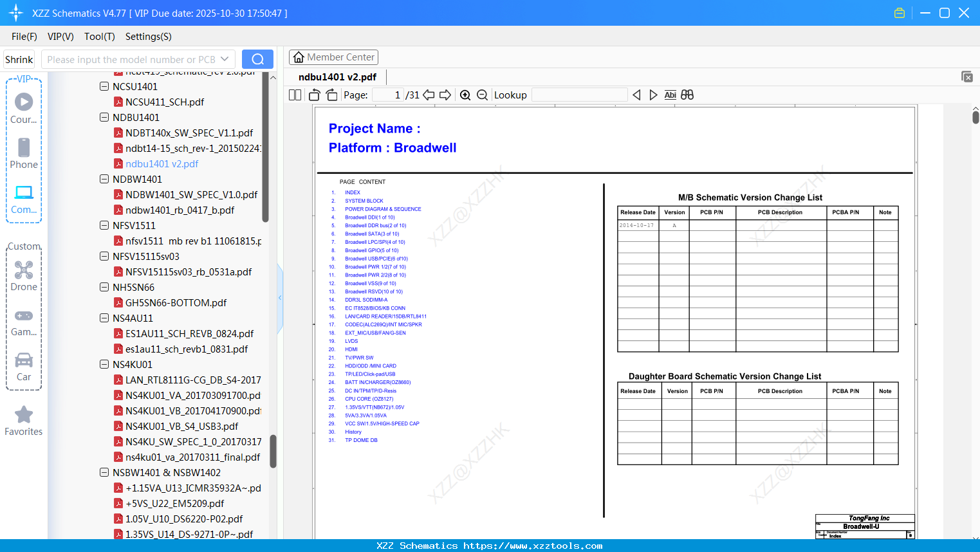Collapse the NFSV15115sv03 folder

coord(104,256)
